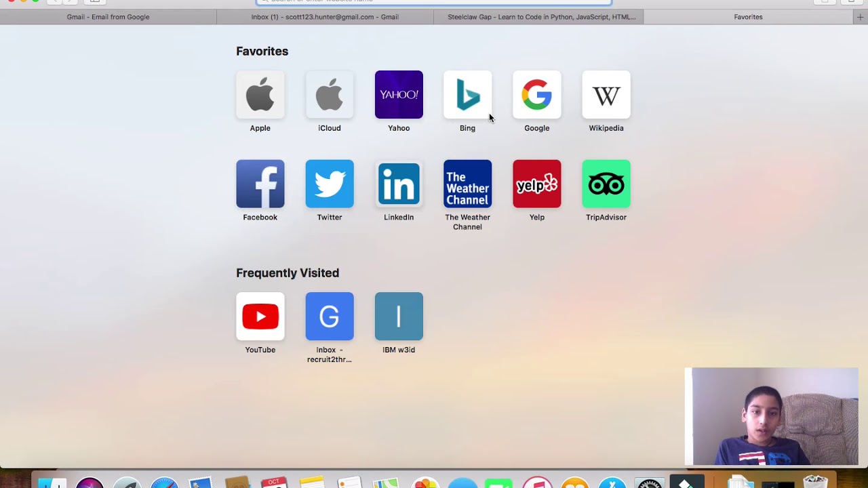Screen dimensions: 868x488
Task: Open the IBM w3id frequently visited tile
Action: point(399,317)
